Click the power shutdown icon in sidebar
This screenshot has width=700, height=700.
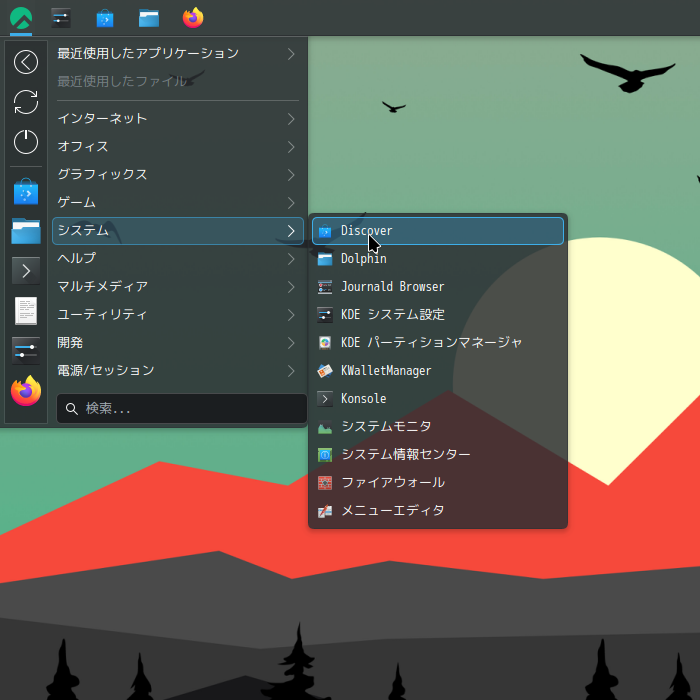pos(26,142)
